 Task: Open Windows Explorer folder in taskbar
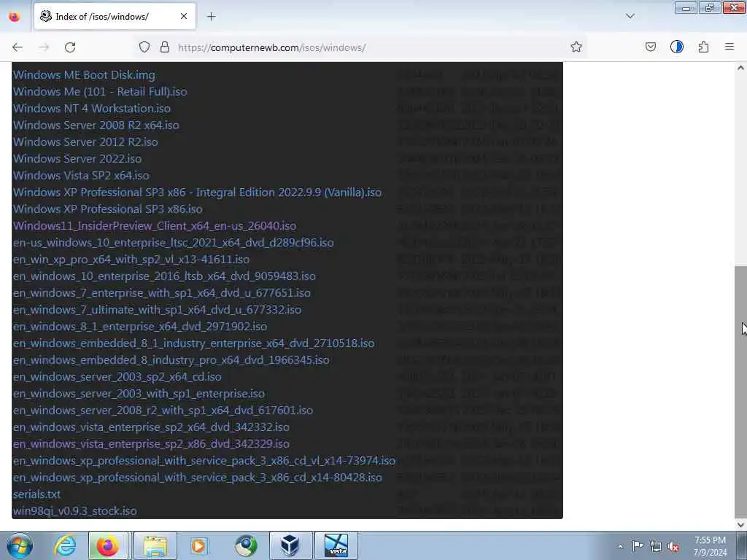(x=155, y=545)
